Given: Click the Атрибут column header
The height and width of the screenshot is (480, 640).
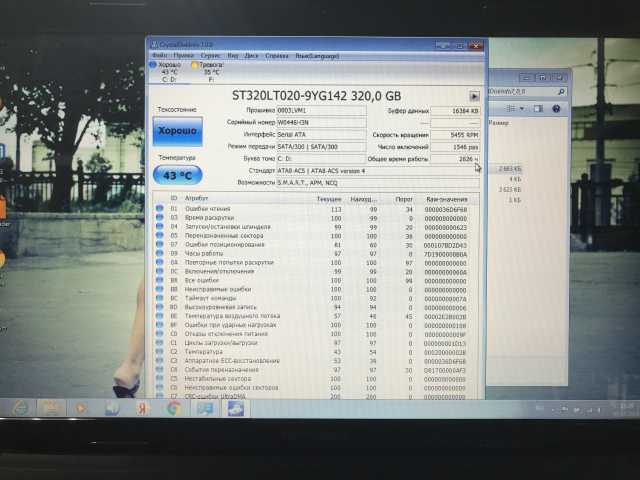Looking at the screenshot, I should [x=197, y=198].
